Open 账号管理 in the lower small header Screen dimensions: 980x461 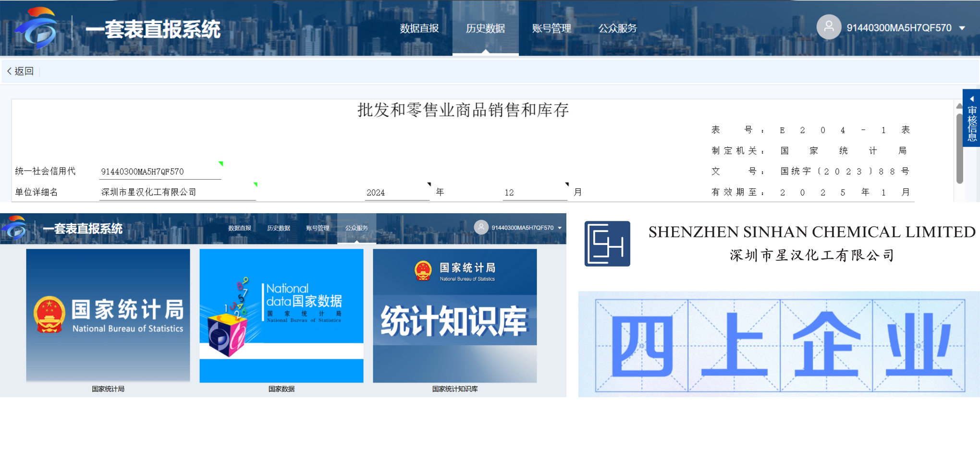point(318,228)
